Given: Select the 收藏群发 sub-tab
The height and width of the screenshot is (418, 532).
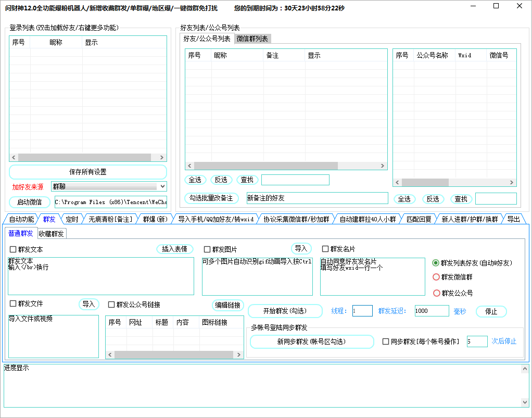Looking at the screenshot, I should 51,234.
